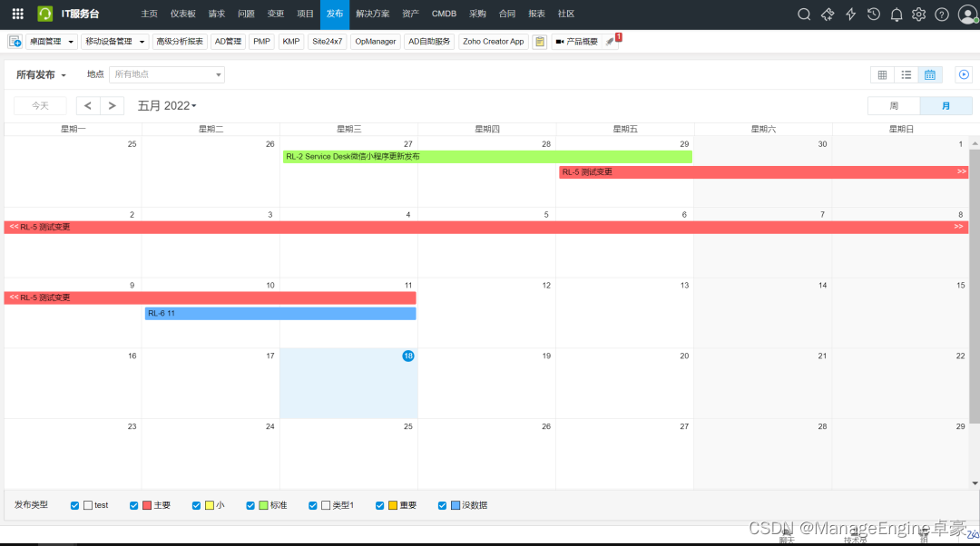Open the Zoho Creator App bookmark
Image resolution: width=980 pixels, height=546 pixels.
[x=493, y=41]
